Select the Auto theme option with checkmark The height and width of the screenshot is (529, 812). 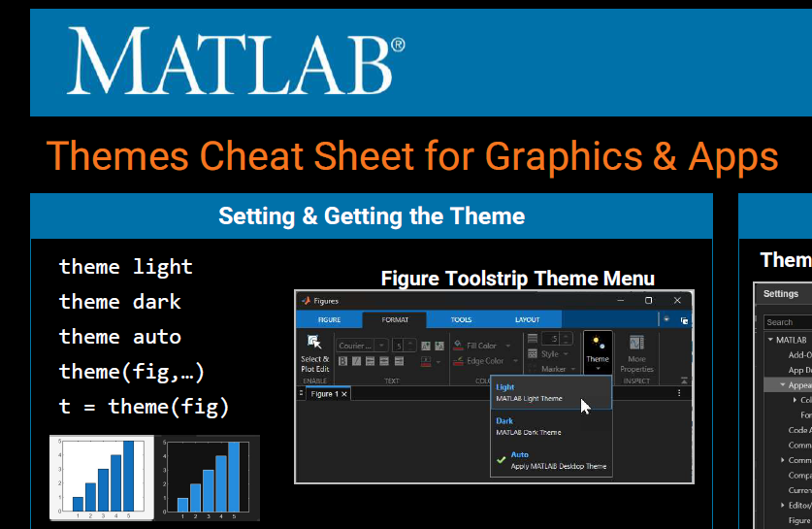point(550,460)
